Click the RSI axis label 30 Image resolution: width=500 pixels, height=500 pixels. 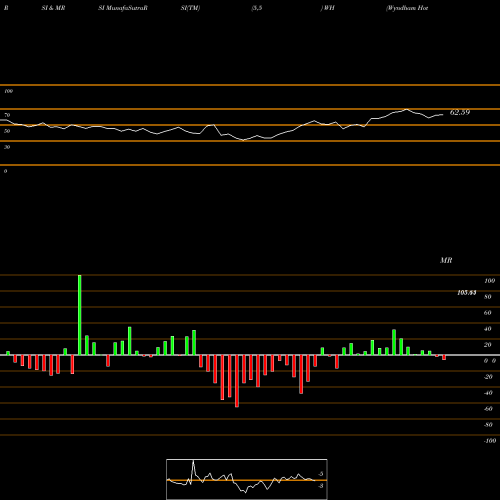(x=7, y=147)
